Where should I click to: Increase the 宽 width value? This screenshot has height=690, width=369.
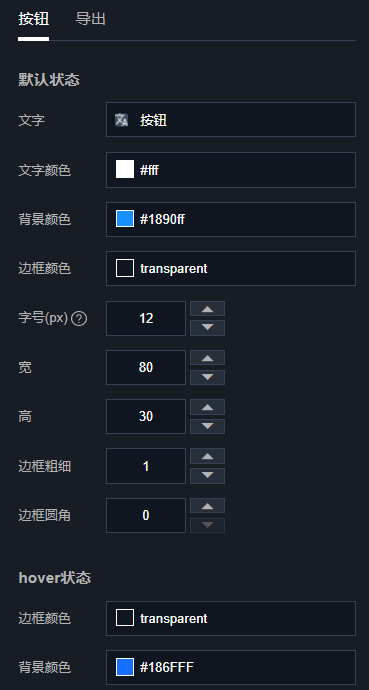208,358
